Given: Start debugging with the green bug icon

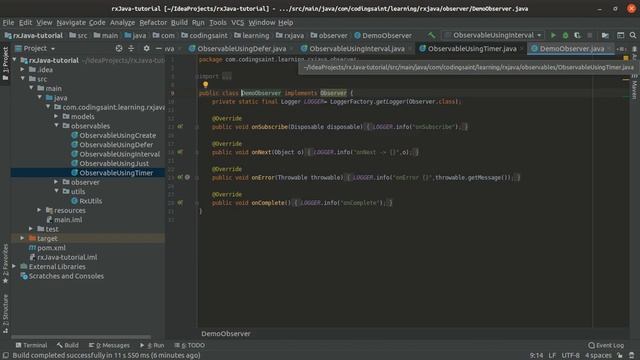Looking at the screenshot, I should point(565,36).
